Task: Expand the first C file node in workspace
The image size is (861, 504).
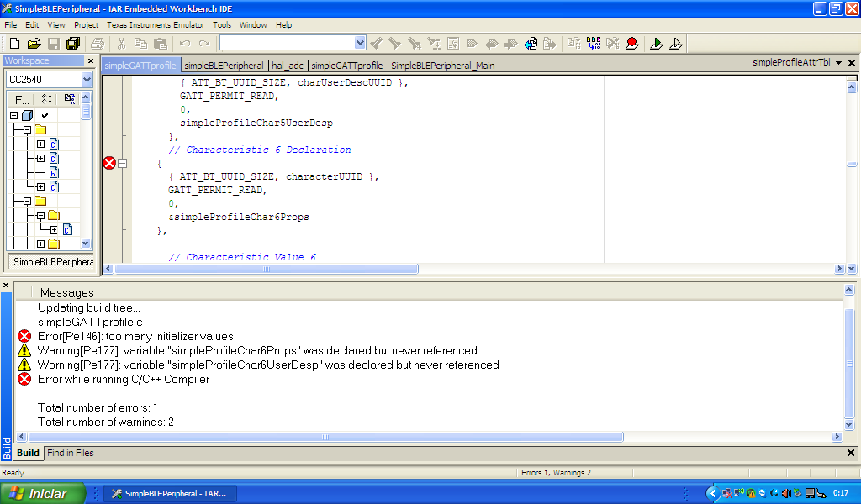Action: point(40,144)
